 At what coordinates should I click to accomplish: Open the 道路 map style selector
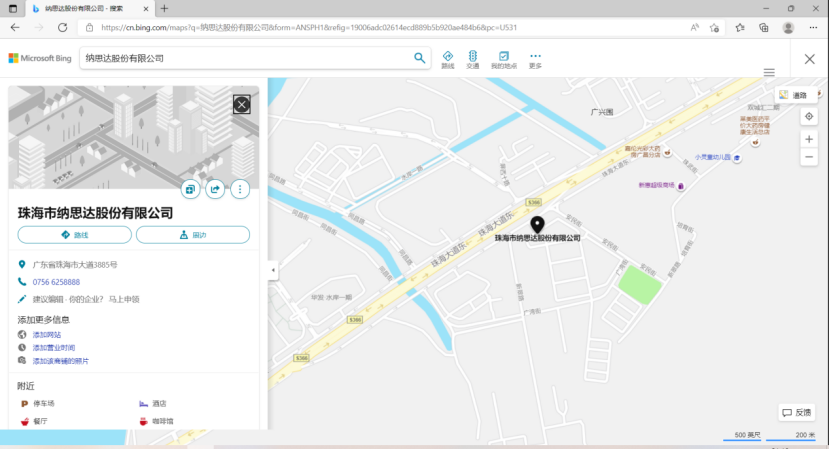[x=792, y=95]
